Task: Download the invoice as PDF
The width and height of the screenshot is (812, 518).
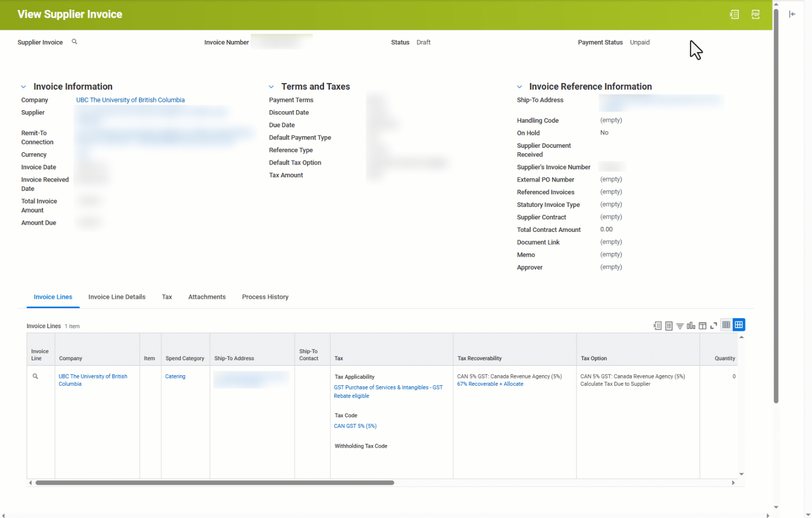Action: [756, 14]
